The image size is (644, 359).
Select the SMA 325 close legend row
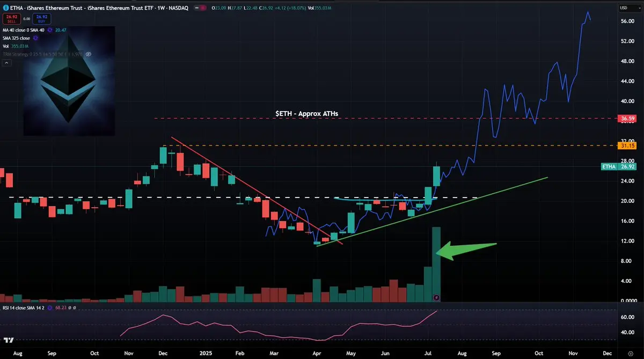pos(20,38)
